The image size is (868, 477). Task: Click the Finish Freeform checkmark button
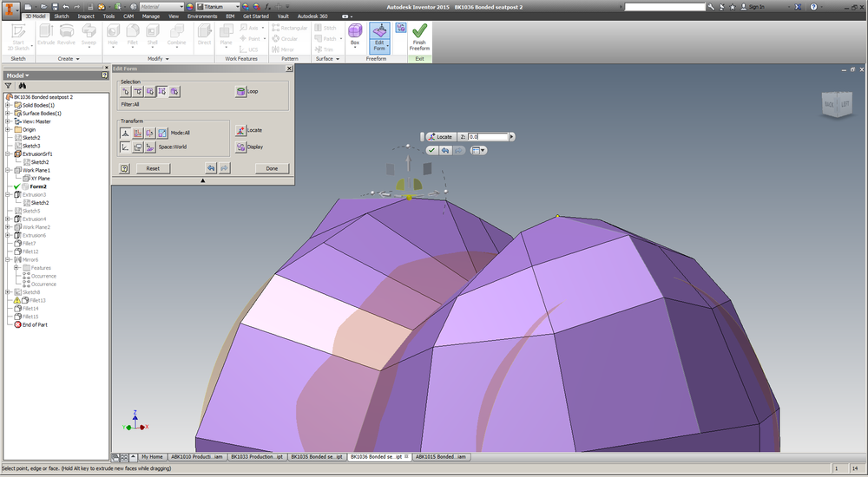tap(419, 38)
